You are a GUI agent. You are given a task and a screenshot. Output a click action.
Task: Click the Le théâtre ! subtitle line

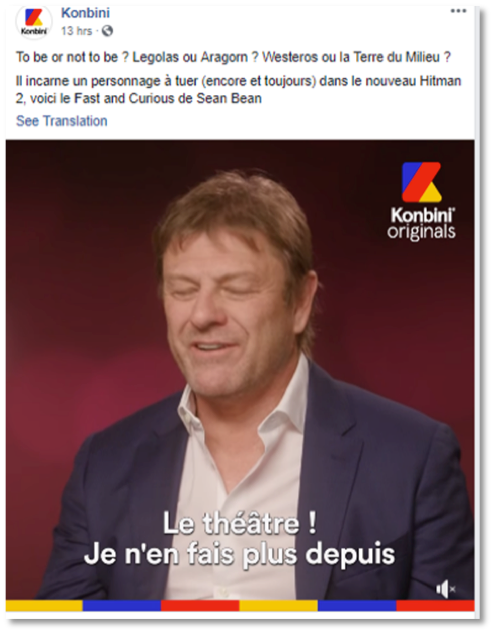[x=239, y=524]
